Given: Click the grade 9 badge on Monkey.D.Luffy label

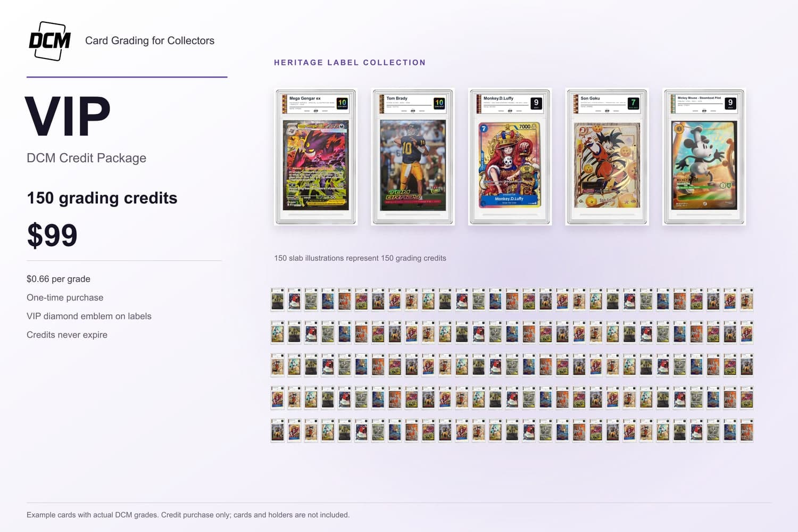Looking at the screenshot, I should coord(536,103).
